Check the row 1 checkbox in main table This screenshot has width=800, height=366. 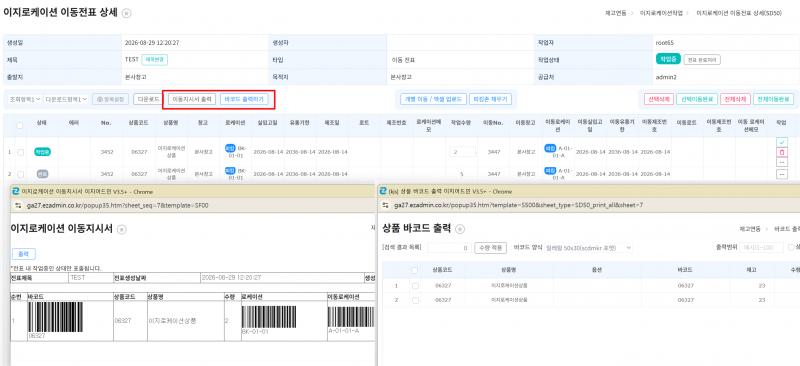click(x=20, y=152)
